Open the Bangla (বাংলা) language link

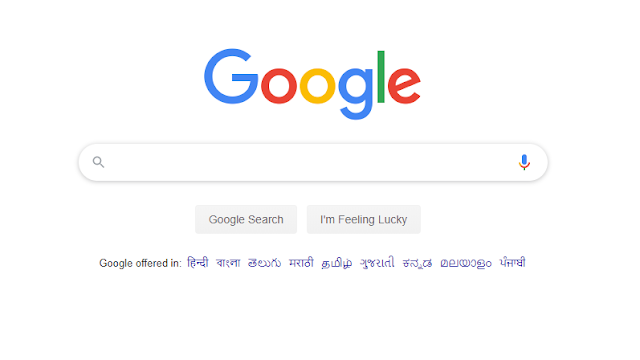228,262
